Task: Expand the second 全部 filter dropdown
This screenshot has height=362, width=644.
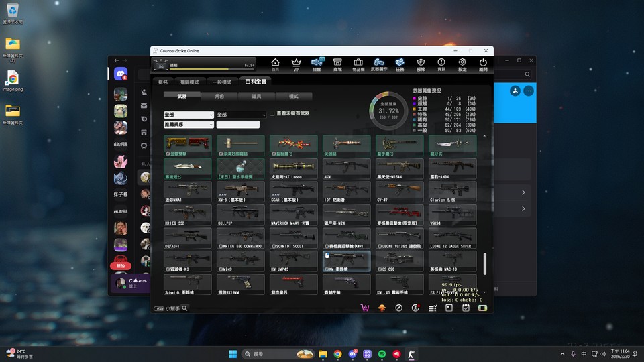Action: click(241, 115)
